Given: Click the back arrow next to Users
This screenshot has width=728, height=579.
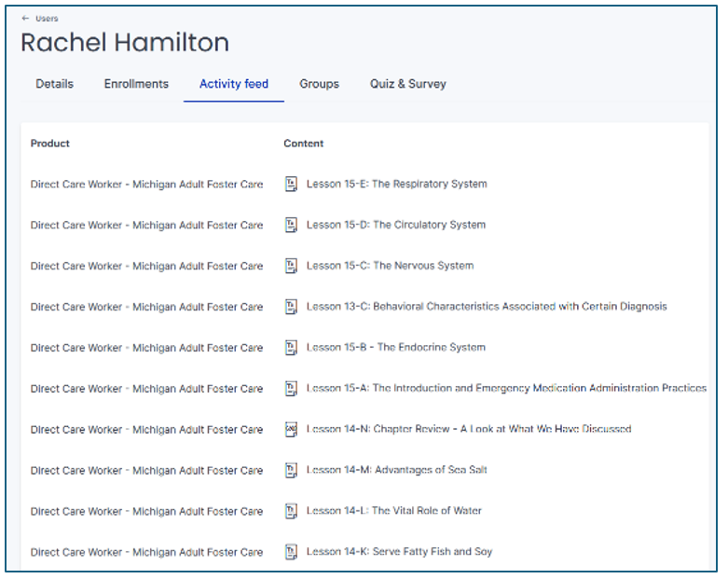Looking at the screenshot, I should click(x=25, y=19).
